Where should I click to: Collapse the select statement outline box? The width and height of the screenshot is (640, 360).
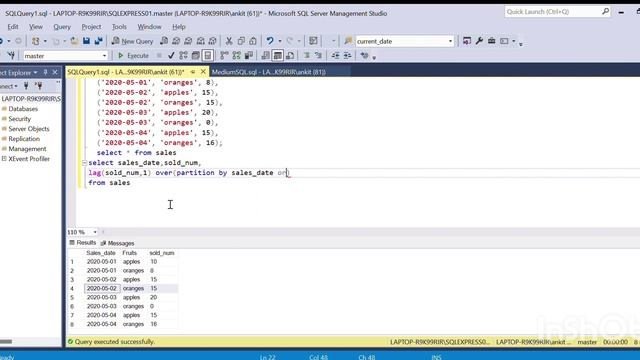[84, 163]
